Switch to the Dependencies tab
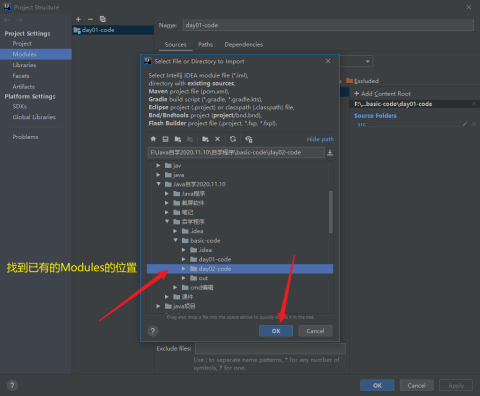Image resolution: width=480 pixels, height=396 pixels. (244, 44)
